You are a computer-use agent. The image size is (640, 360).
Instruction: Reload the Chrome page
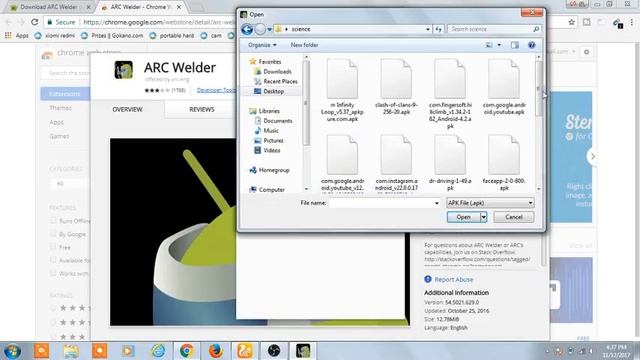tap(35, 22)
